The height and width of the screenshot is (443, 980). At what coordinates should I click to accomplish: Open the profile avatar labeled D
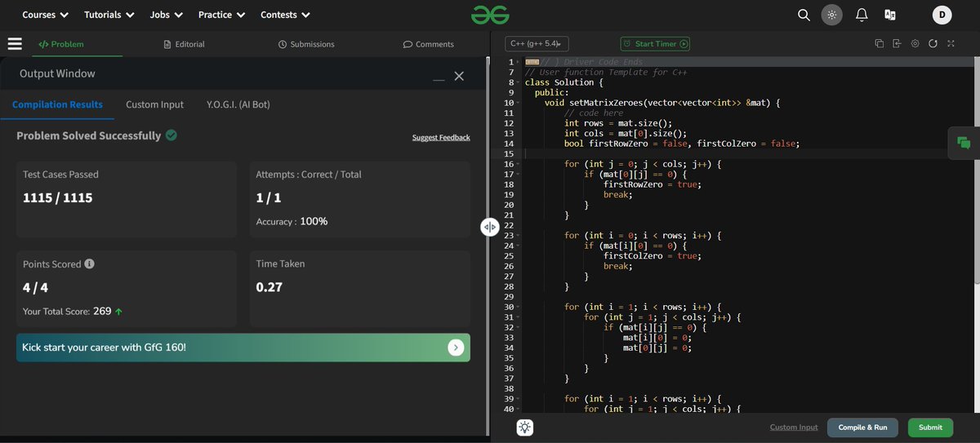[x=942, y=15]
